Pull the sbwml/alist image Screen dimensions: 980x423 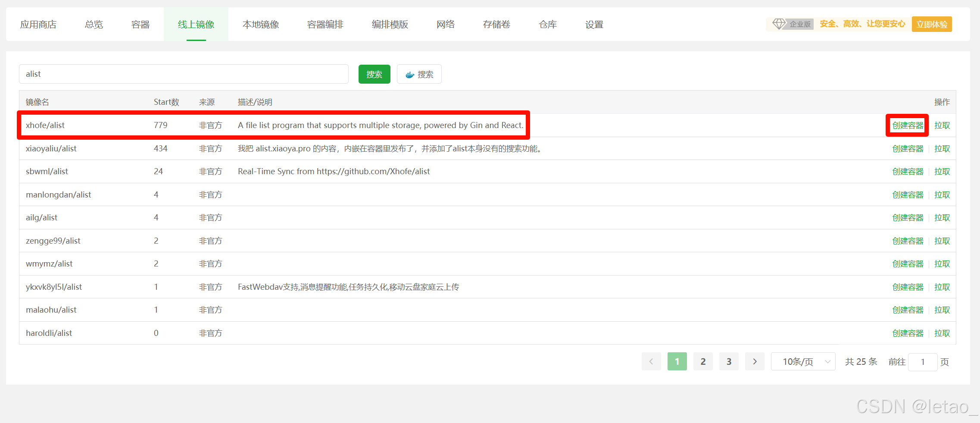(x=942, y=172)
